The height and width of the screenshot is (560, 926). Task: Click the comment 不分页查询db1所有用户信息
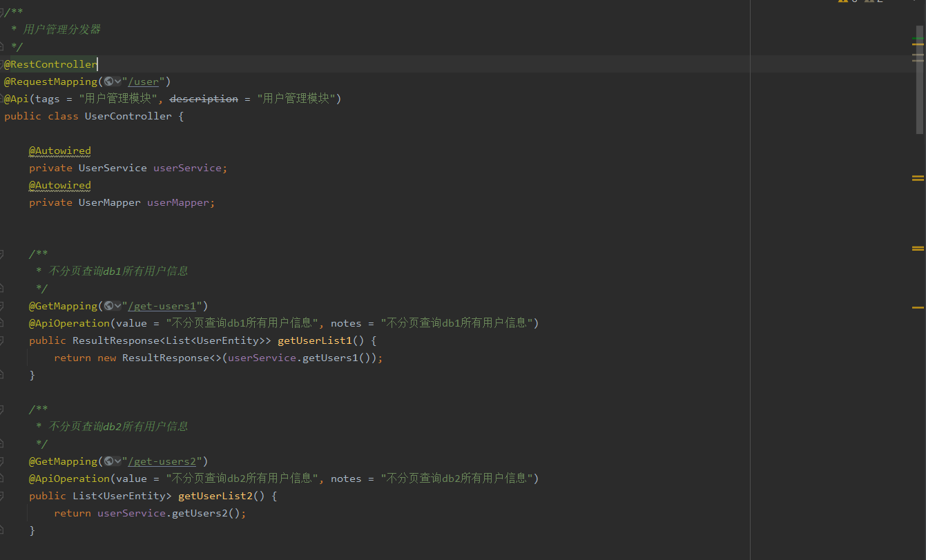[119, 271]
